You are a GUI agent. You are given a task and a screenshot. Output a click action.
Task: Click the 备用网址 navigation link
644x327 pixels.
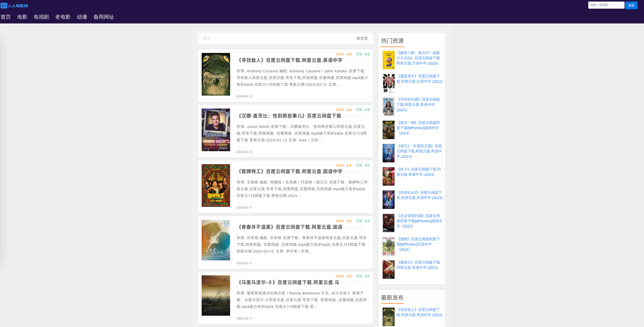tap(103, 17)
